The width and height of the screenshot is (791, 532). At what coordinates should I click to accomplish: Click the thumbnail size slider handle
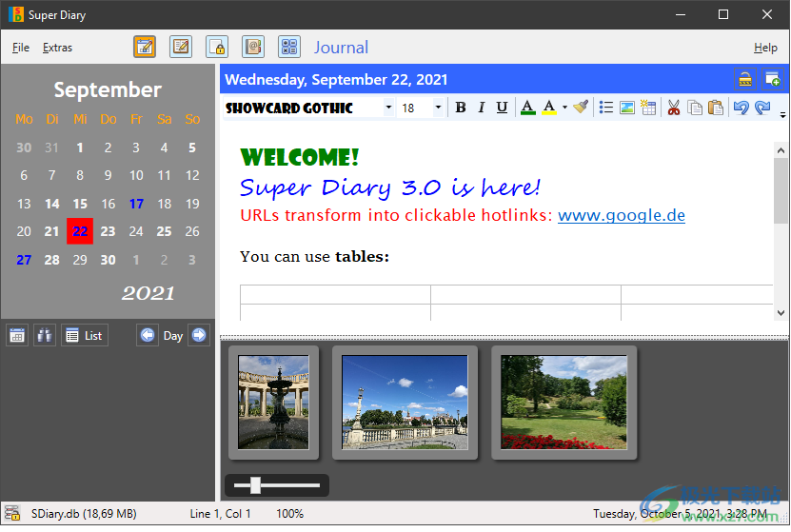(255, 485)
